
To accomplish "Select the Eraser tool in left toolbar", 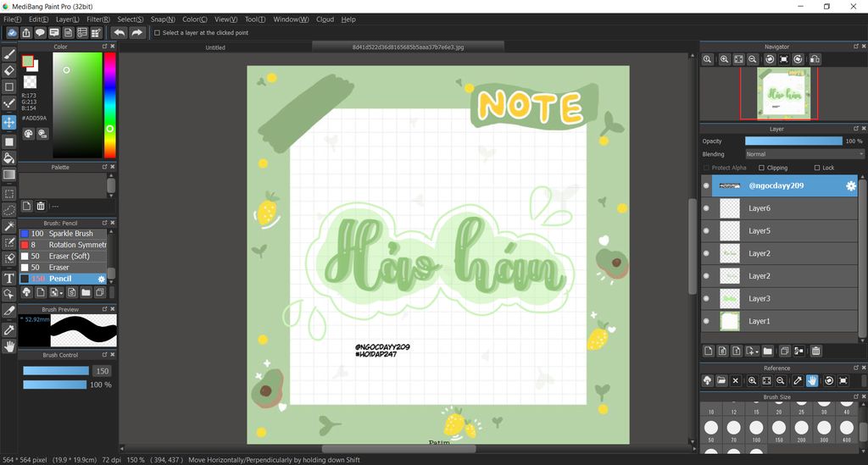I will 8,70.
